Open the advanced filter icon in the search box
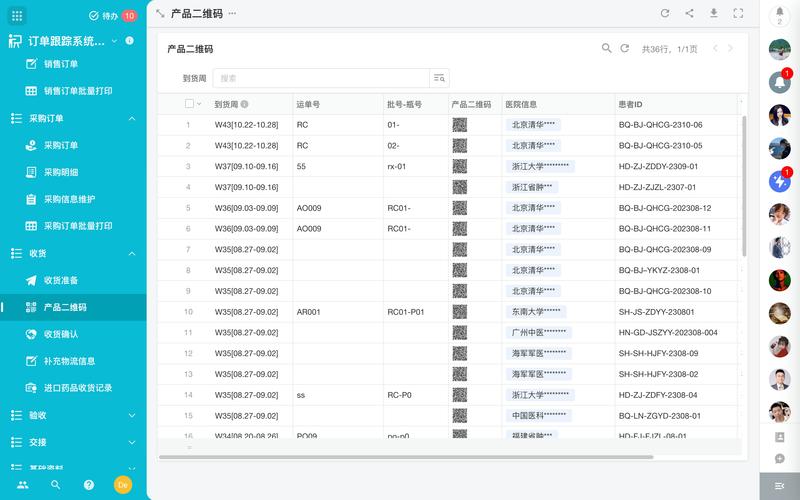 (x=439, y=78)
